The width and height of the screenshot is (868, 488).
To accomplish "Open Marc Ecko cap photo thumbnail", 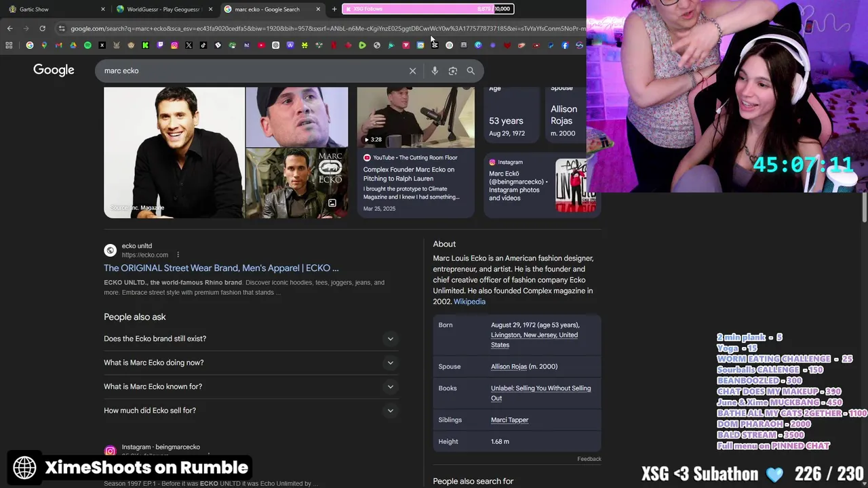I will click(297, 117).
